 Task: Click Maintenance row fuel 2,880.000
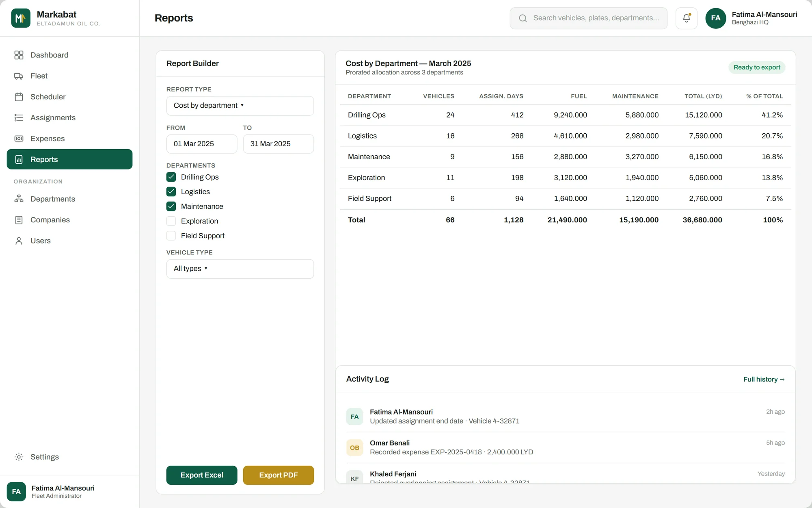pos(570,157)
